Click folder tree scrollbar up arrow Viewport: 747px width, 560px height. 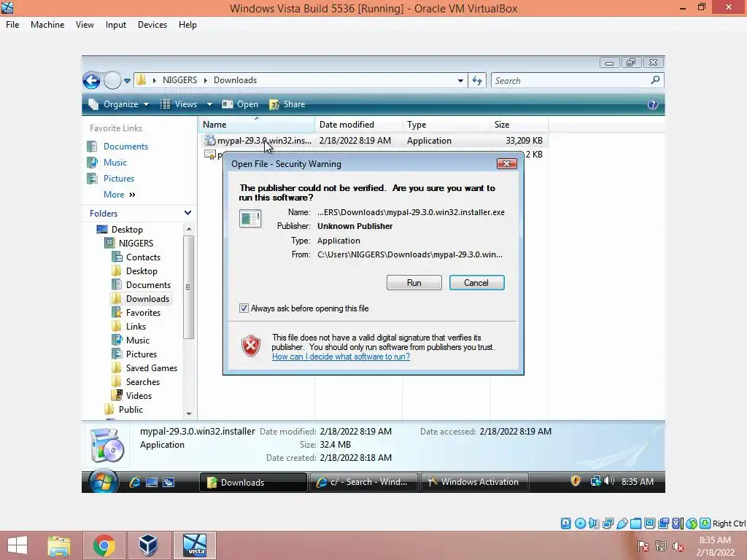tap(189, 229)
